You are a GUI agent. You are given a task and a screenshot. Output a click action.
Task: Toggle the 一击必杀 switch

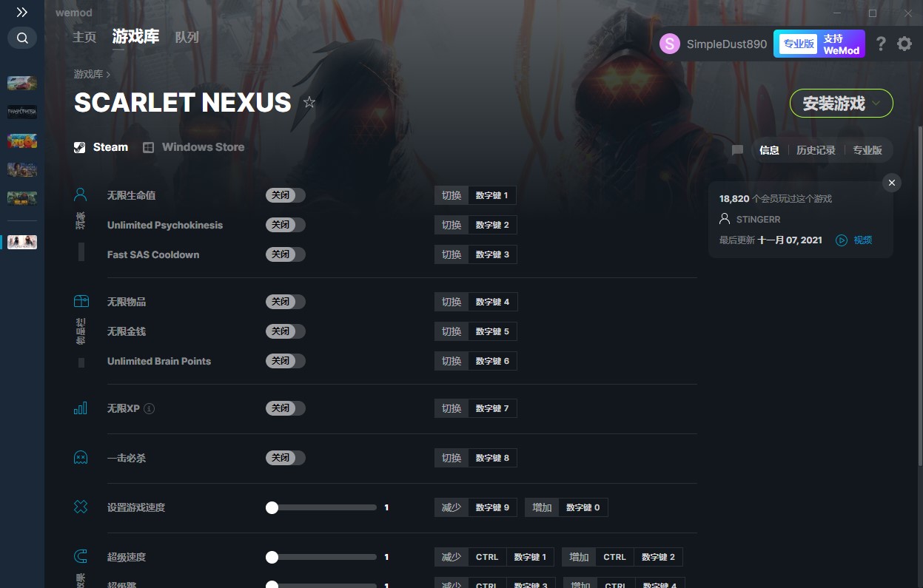(286, 458)
